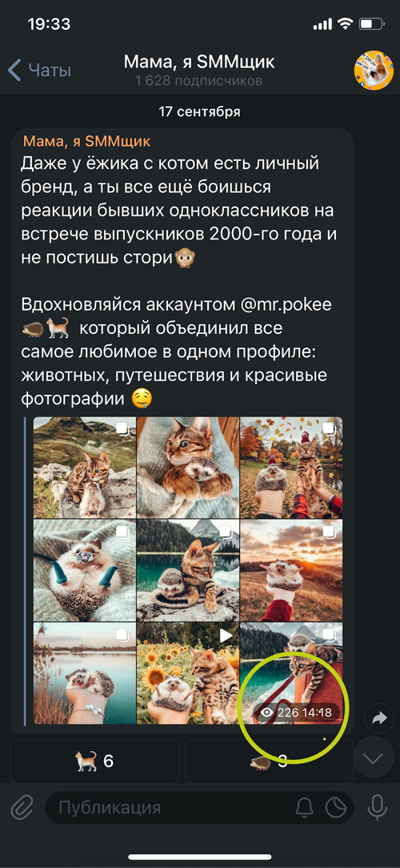Jump to bottom with down chevron

pyautogui.click(x=373, y=757)
